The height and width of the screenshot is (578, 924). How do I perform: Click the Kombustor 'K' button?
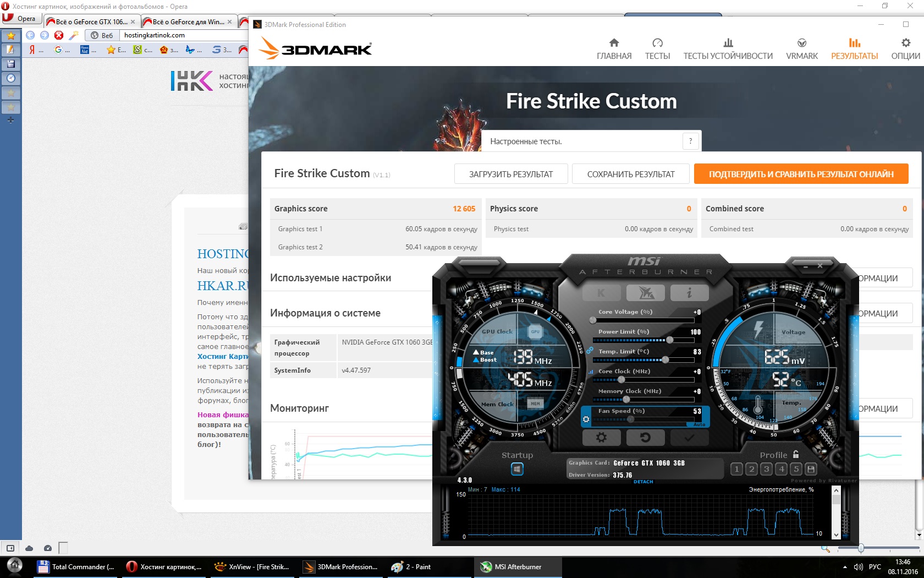601,293
